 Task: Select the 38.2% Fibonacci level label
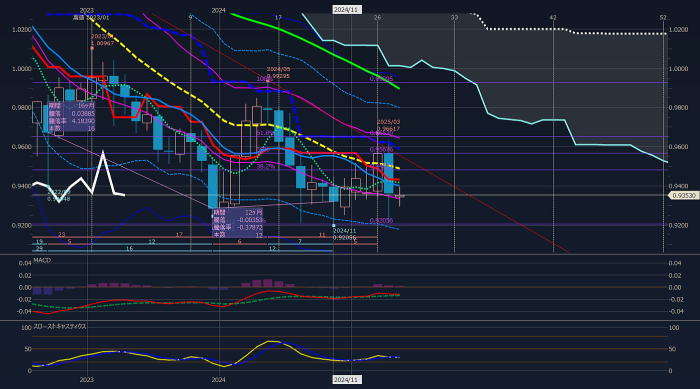(266, 166)
